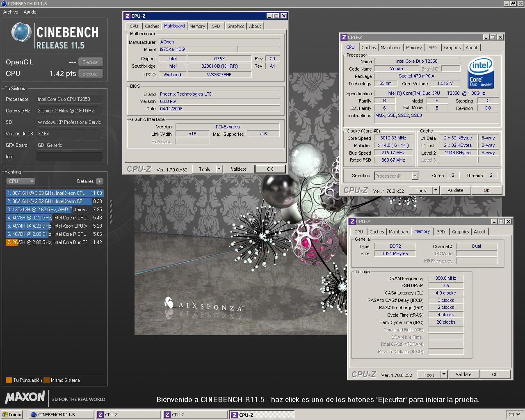Click Validate in the CPU tab window
Image resolution: width=525 pixels, height=420 pixels.
(x=455, y=190)
